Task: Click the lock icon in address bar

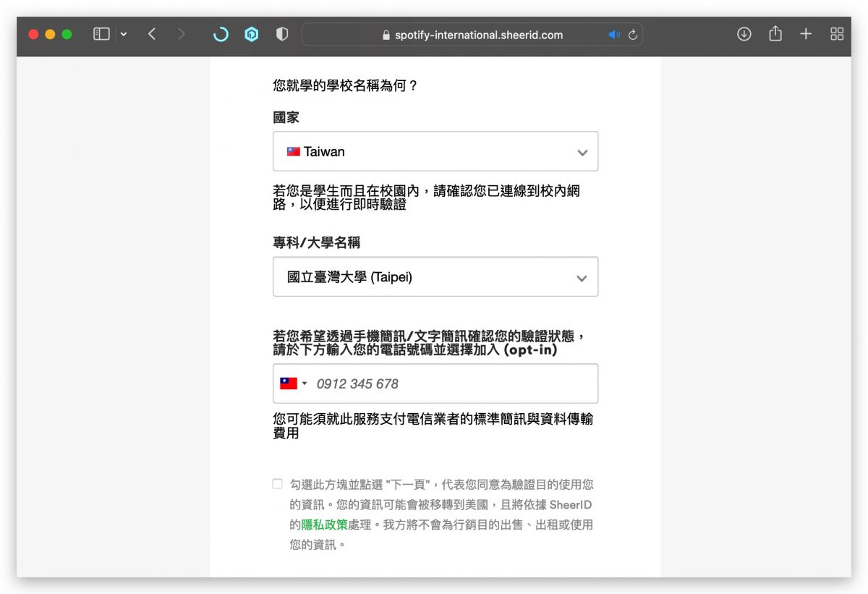Action: (386, 35)
